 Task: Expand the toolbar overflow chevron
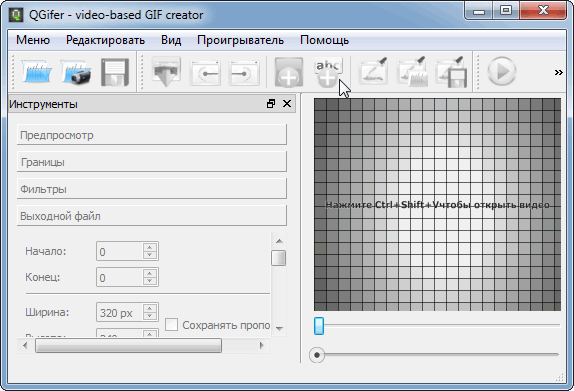(x=559, y=72)
